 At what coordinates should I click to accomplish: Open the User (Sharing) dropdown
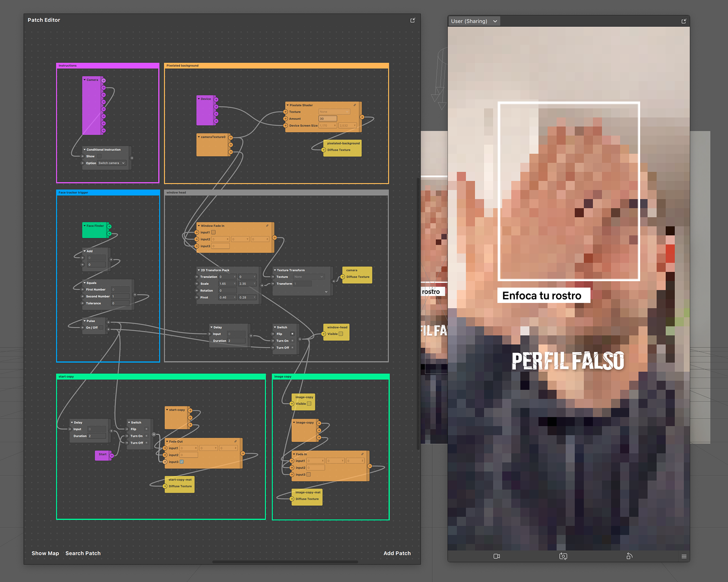pos(474,21)
